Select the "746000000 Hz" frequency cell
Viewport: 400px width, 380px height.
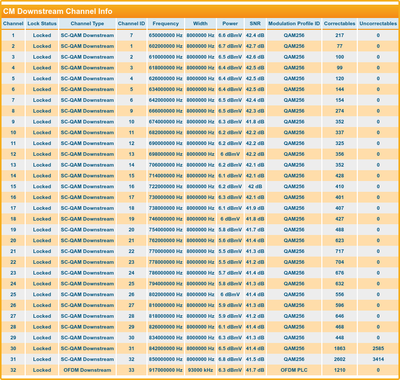pos(166,219)
